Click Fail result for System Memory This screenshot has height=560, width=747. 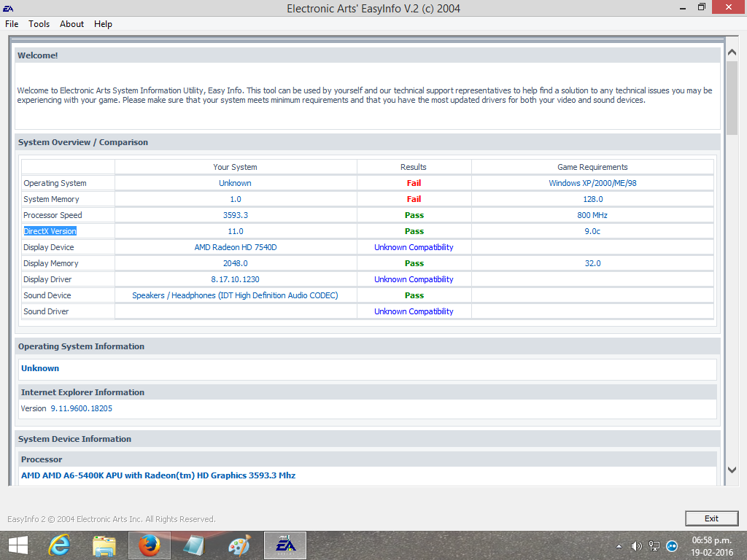tap(414, 199)
